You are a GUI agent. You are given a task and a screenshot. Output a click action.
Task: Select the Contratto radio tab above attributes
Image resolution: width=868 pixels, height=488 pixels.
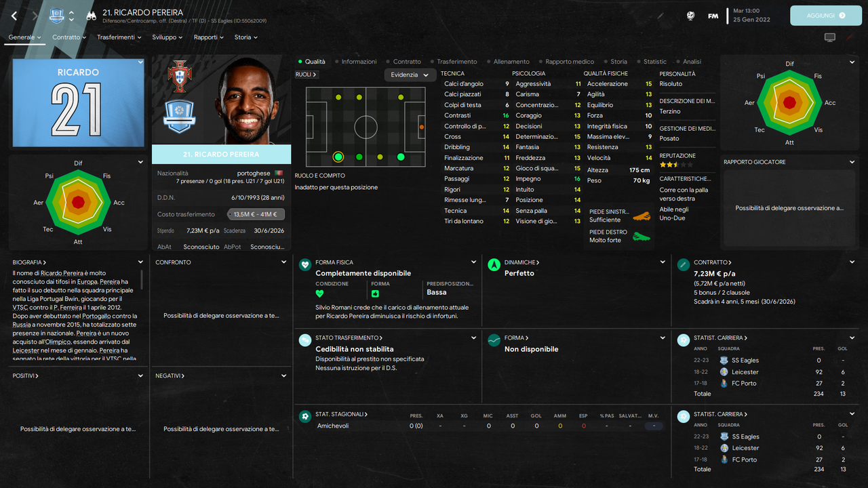pyautogui.click(x=403, y=62)
